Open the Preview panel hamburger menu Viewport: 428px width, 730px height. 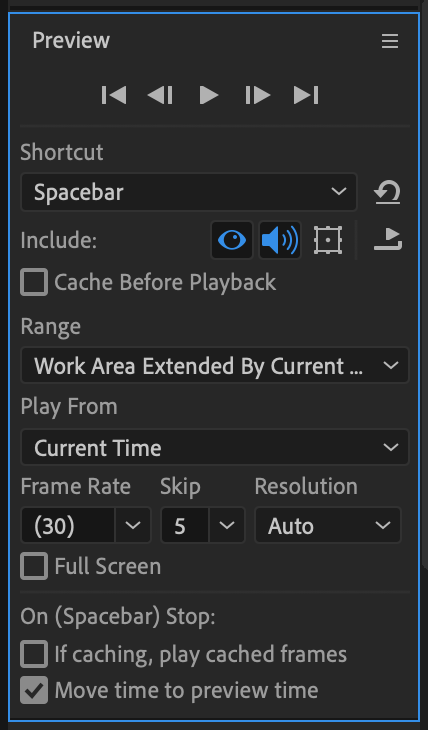coord(390,41)
